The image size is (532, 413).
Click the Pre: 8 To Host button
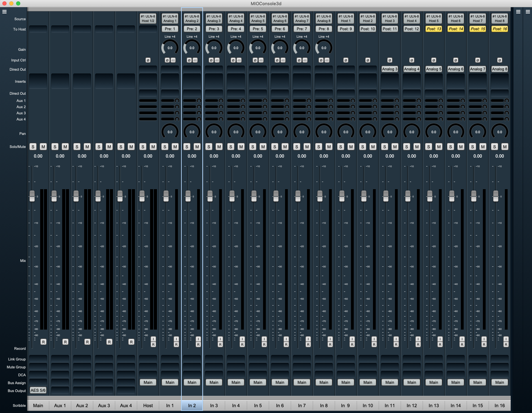pos(324,29)
